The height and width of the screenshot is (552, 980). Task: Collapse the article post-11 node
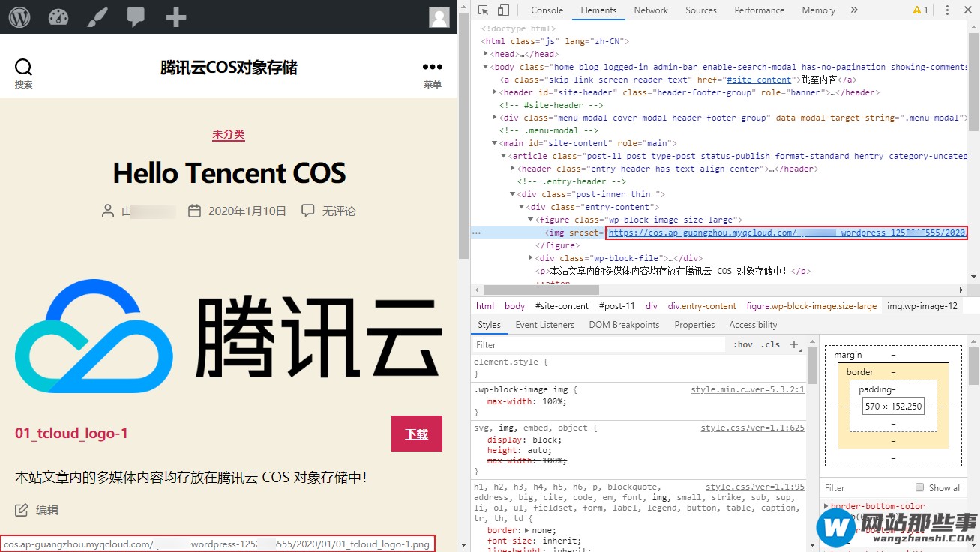(x=504, y=156)
